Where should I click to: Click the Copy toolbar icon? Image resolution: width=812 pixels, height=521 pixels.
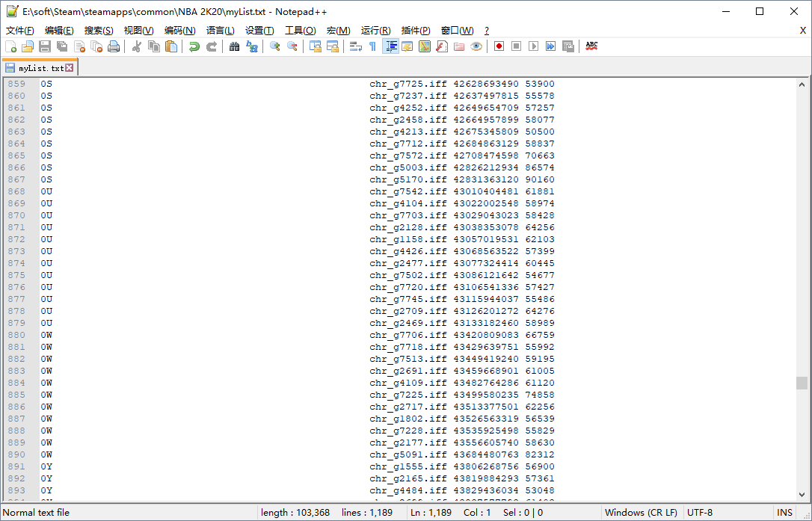(x=154, y=46)
